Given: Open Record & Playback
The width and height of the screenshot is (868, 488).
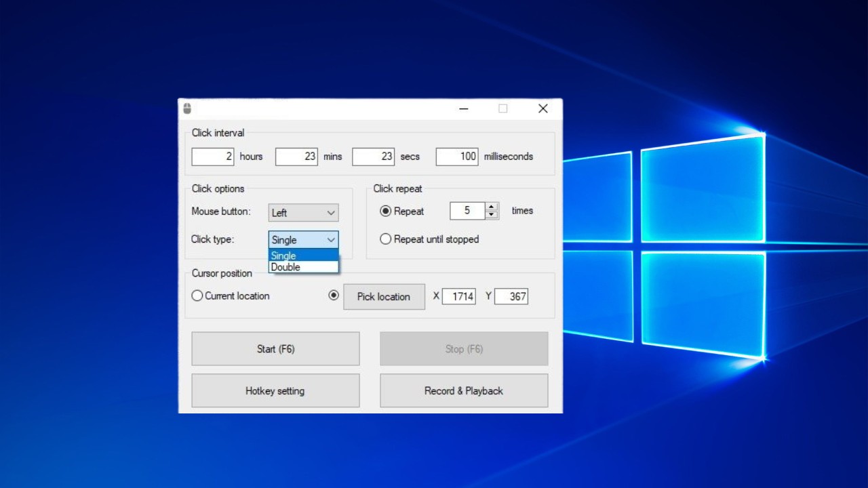Looking at the screenshot, I should [464, 391].
